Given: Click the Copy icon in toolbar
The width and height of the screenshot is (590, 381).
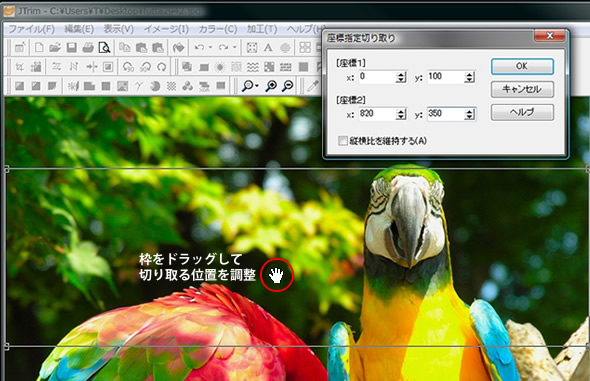Looking at the screenshot, I should tap(125, 47).
